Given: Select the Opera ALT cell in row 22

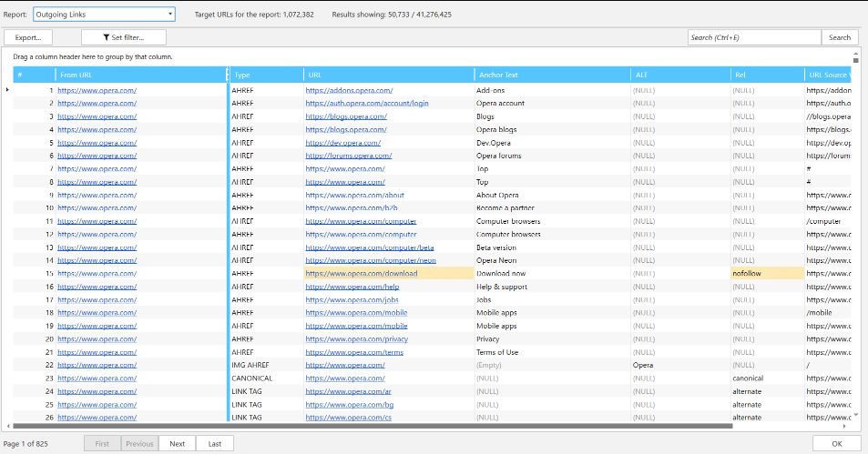Looking at the screenshot, I should point(680,365).
